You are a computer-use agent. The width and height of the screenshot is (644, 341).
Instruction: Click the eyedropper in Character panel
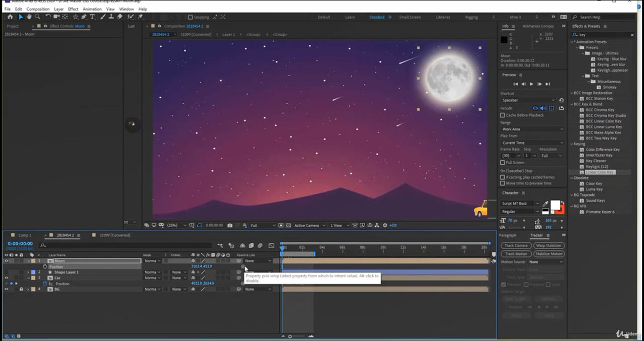pos(546,203)
